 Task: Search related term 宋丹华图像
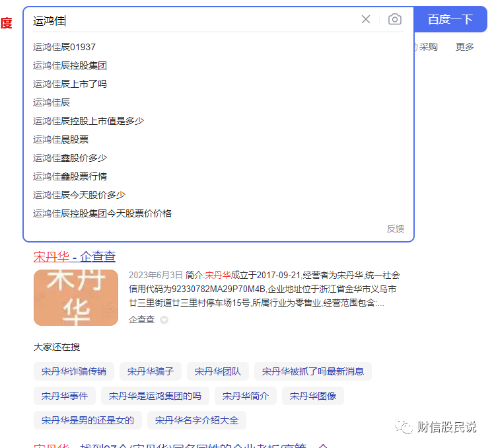(313, 396)
